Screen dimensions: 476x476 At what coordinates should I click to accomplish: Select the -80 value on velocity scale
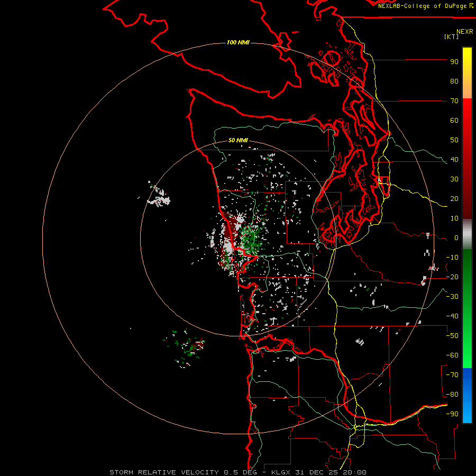452,395
